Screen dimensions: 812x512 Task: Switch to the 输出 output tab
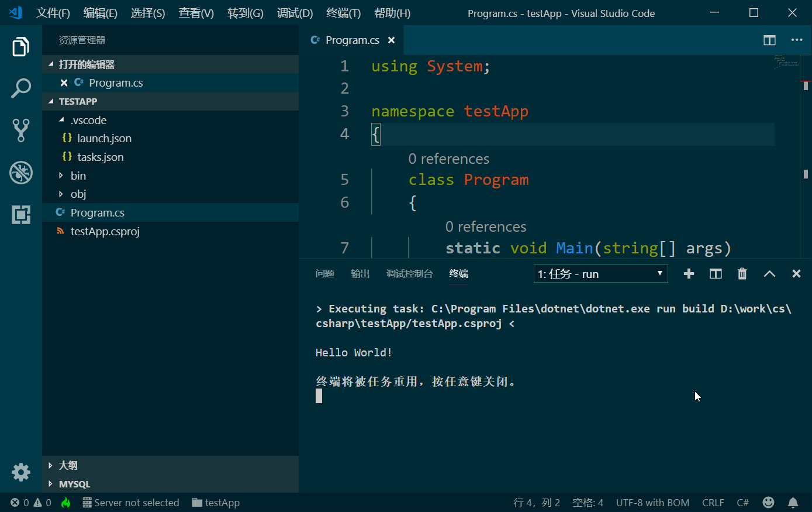click(360, 274)
